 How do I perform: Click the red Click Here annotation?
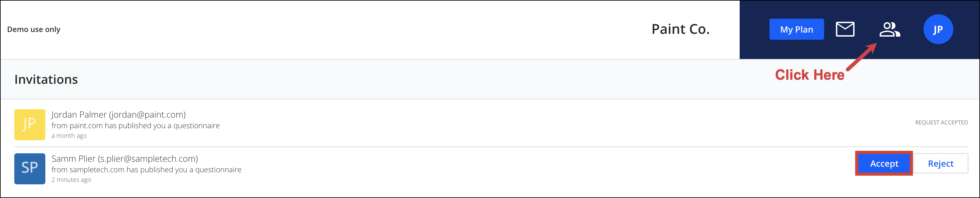(x=810, y=75)
